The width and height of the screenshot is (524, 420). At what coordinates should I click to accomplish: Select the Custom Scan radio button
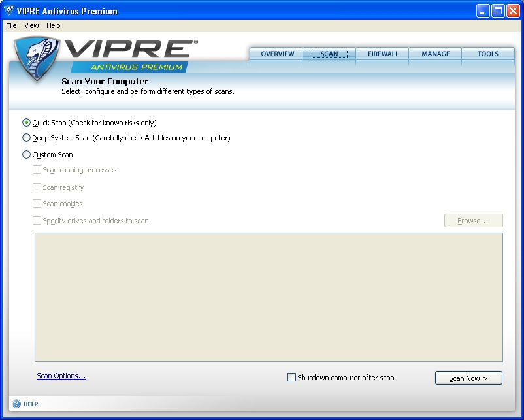click(x=26, y=154)
